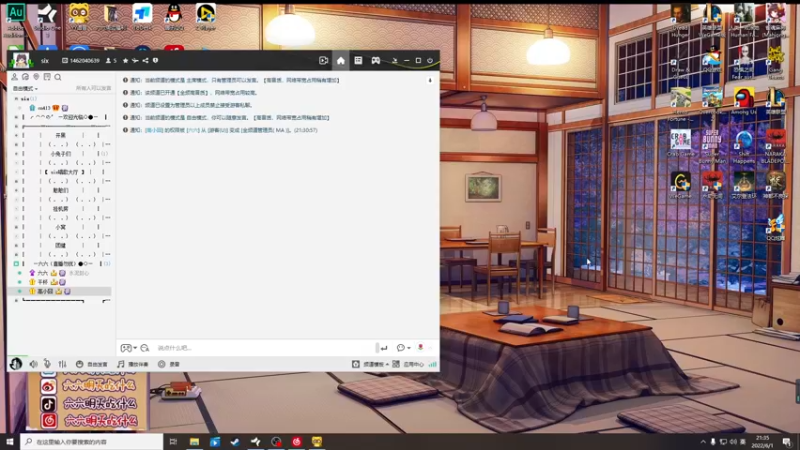Expand the 团建 channel row
The height and width of the screenshot is (450, 800).
coord(16,245)
